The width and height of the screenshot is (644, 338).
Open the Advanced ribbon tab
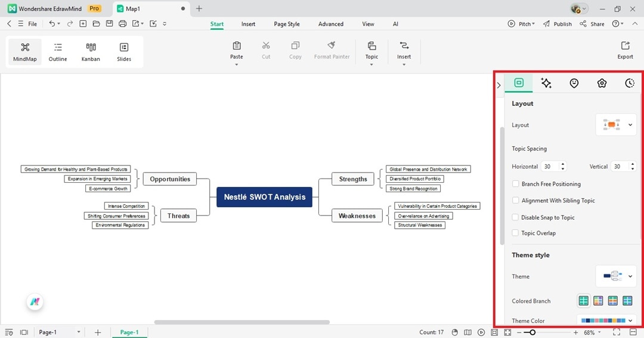330,24
